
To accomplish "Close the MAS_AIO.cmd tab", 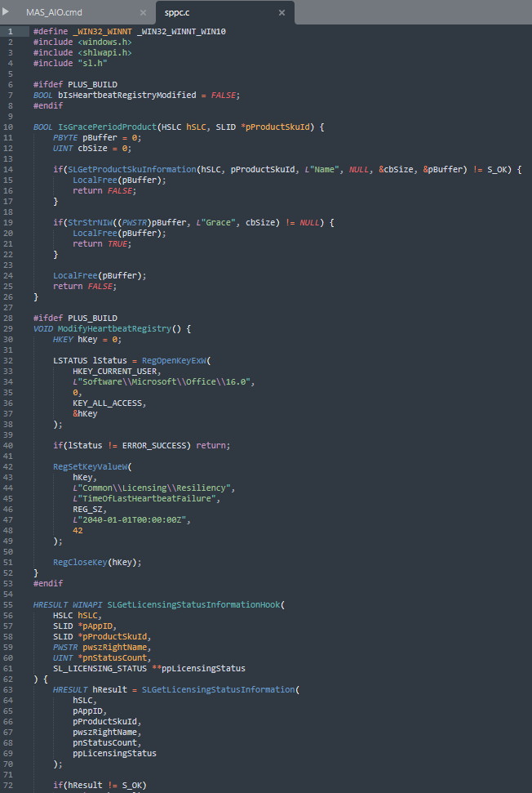I will 143,12.
